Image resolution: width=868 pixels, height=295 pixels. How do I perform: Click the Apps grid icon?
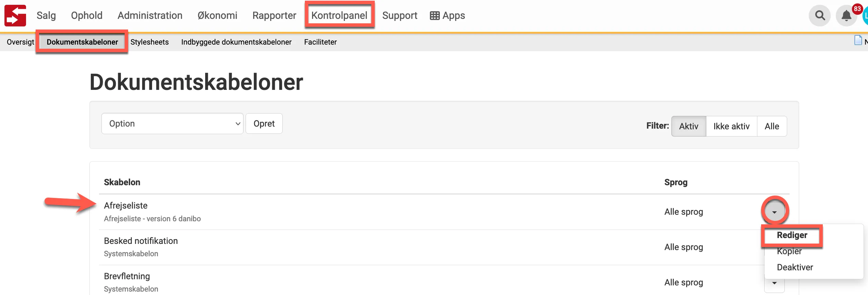click(x=435, y=16)
